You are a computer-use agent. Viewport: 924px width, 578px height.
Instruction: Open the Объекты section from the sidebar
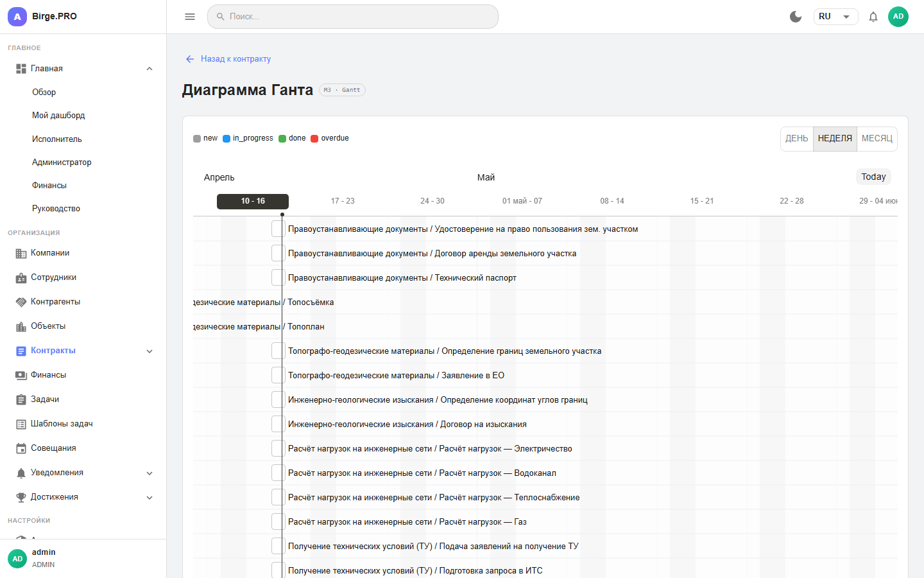48,326
